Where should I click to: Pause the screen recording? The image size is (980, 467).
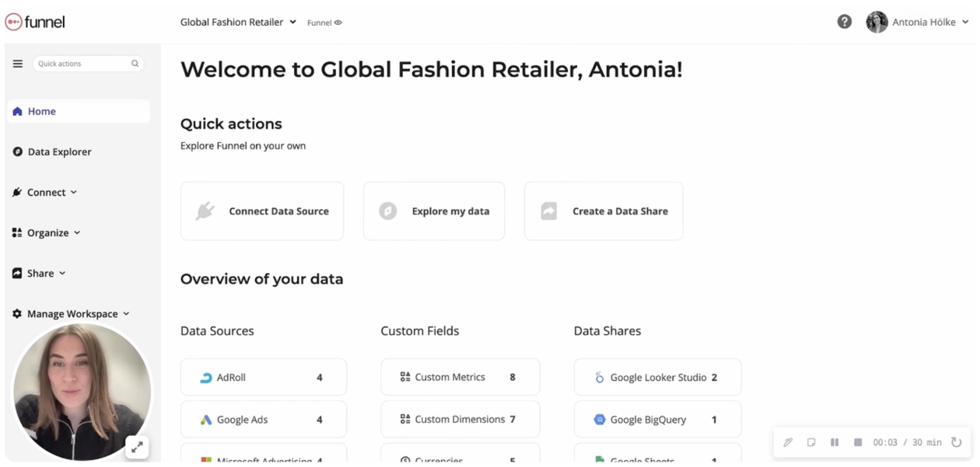click(835, 442)
